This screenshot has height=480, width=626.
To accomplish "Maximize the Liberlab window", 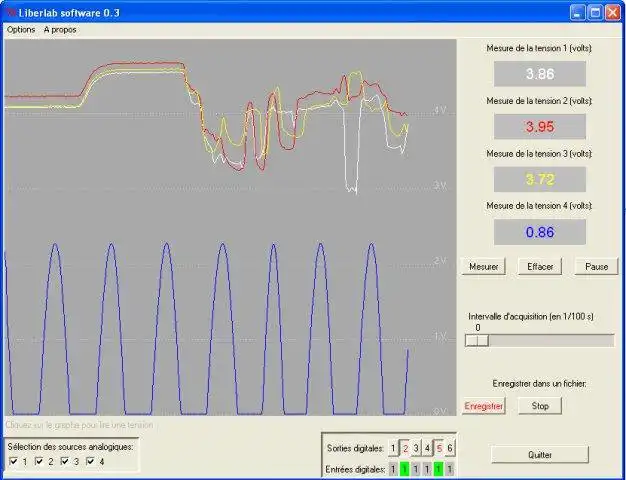I will (595, 13).
